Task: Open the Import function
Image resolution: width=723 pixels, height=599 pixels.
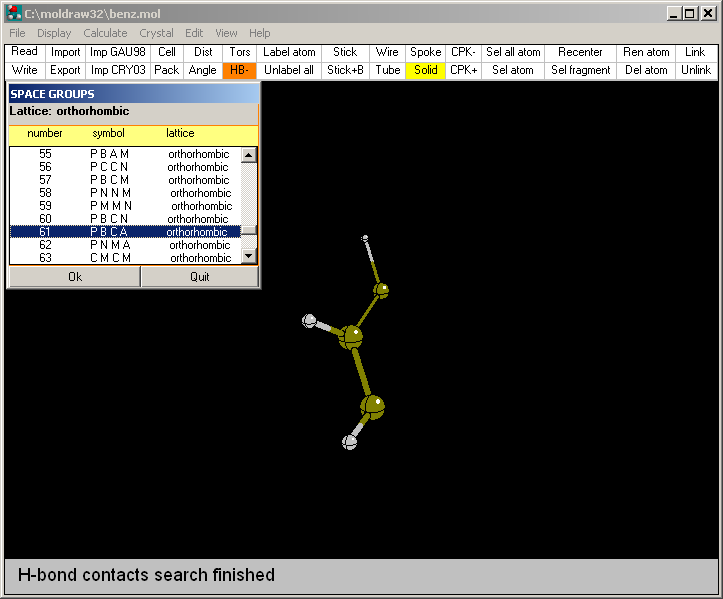Action: (65, 52)
